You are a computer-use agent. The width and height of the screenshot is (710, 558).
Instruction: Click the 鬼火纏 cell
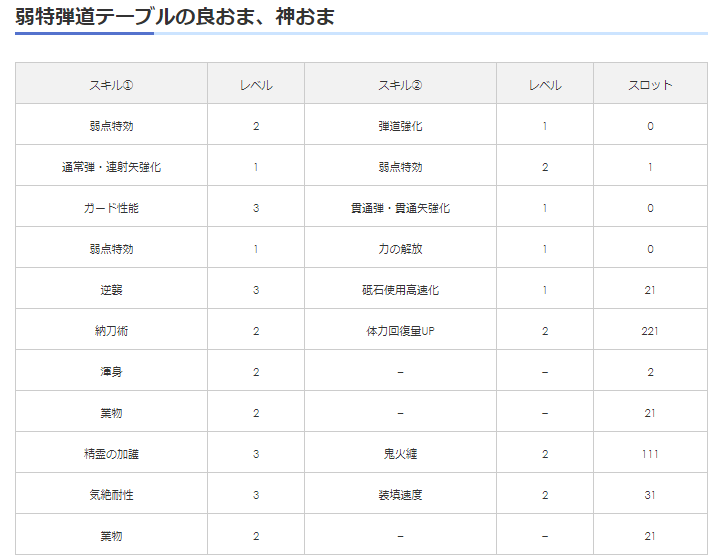click(400, 454)
